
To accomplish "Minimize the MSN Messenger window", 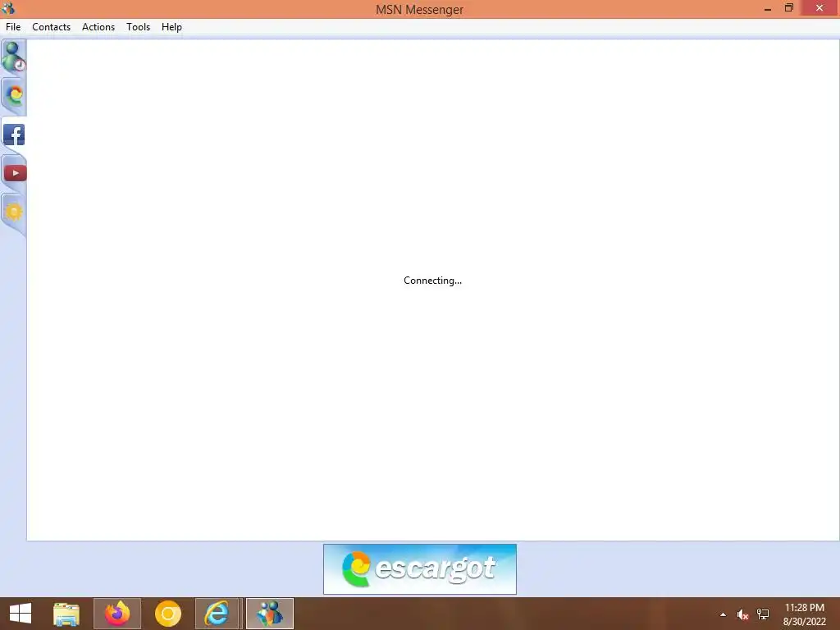I will [768, 8].
